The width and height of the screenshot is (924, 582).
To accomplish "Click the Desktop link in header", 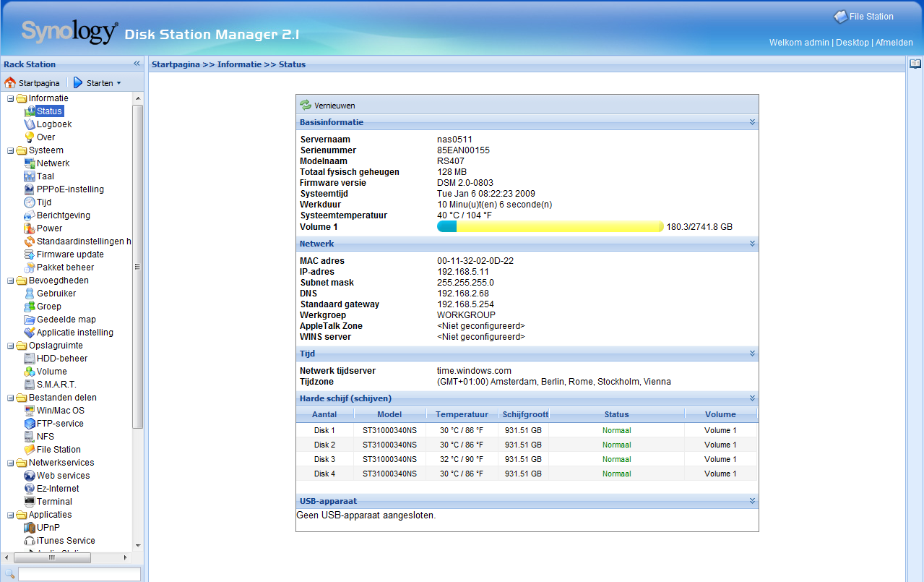I will tap(852, 43).
